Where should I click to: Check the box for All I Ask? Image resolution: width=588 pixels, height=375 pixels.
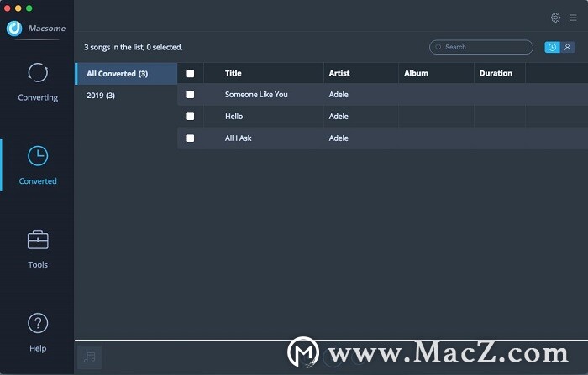click(191, 138)
